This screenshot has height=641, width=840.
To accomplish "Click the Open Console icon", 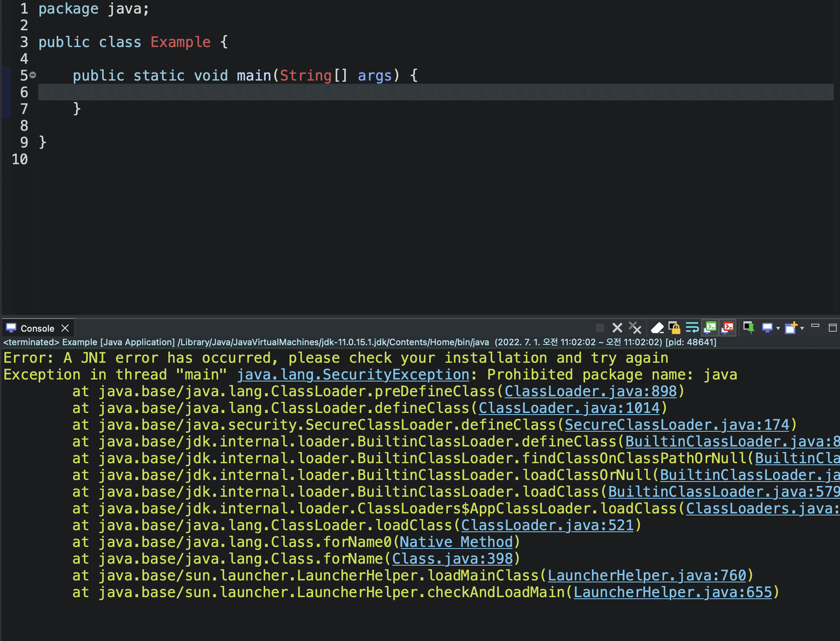I will [x=791, y=328].
